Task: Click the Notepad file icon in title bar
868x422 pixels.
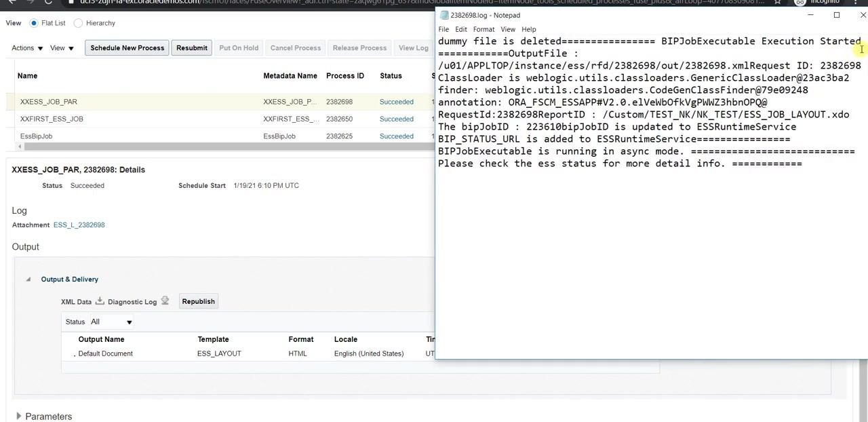Action: [x=443, y=15]
